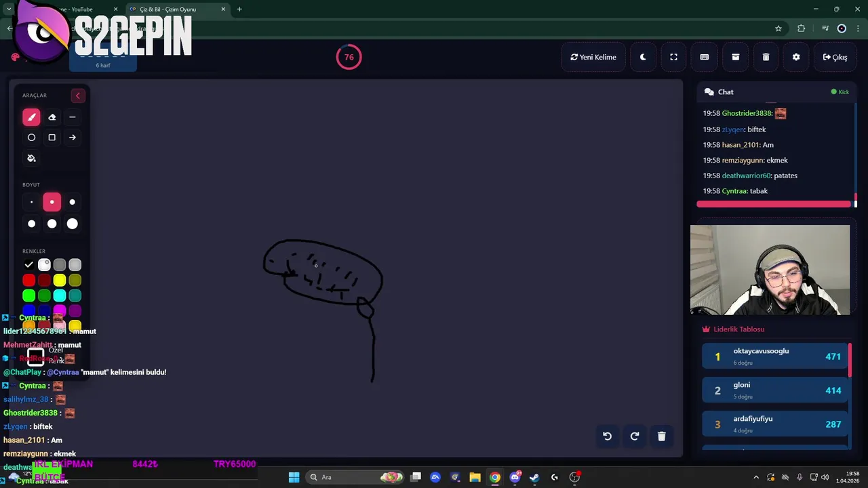This screenshot has width=868, height=488.
Task: Open a new browser tab
Action: pos(239,9)
